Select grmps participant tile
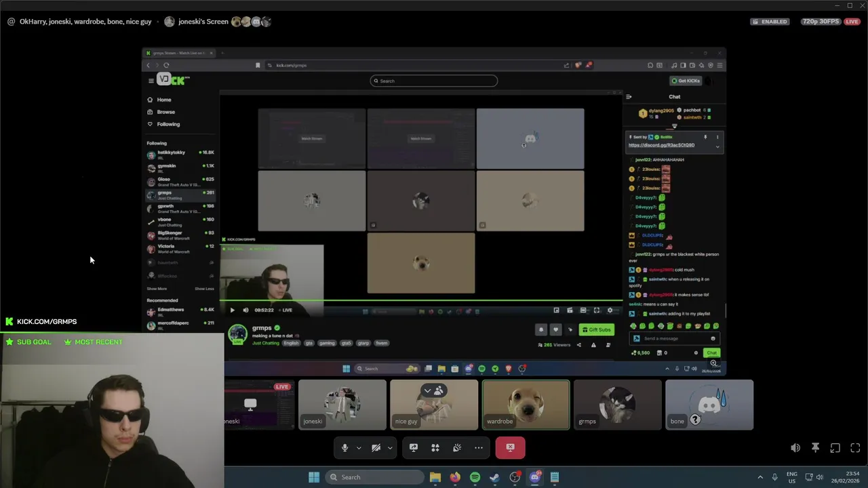Image resolution: width=868 pixels, height=488 pixels. [x=617, y=405]
